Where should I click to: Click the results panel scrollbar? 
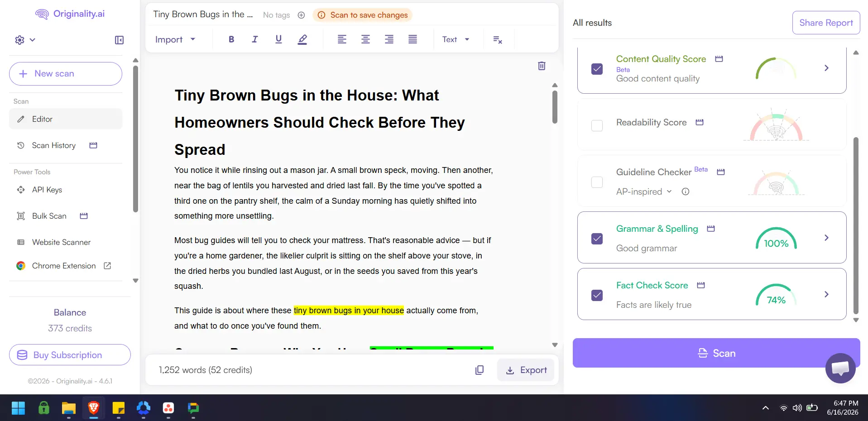point(856,225)
